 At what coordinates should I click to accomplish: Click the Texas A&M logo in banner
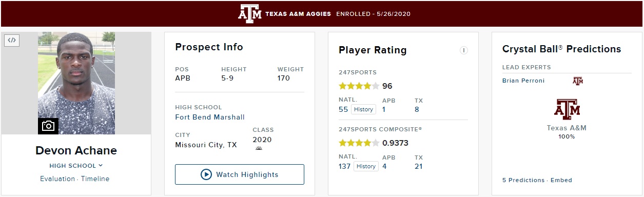pos(249,13)
